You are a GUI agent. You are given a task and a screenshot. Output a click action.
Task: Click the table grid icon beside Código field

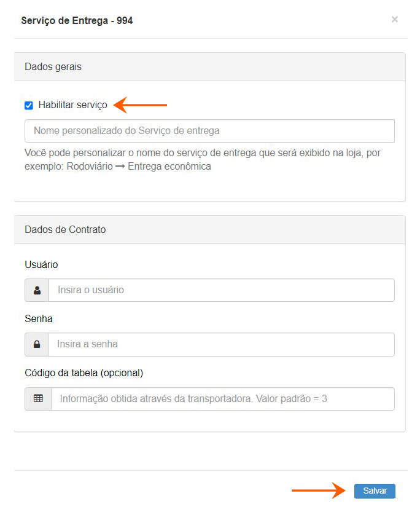point(38,398)
